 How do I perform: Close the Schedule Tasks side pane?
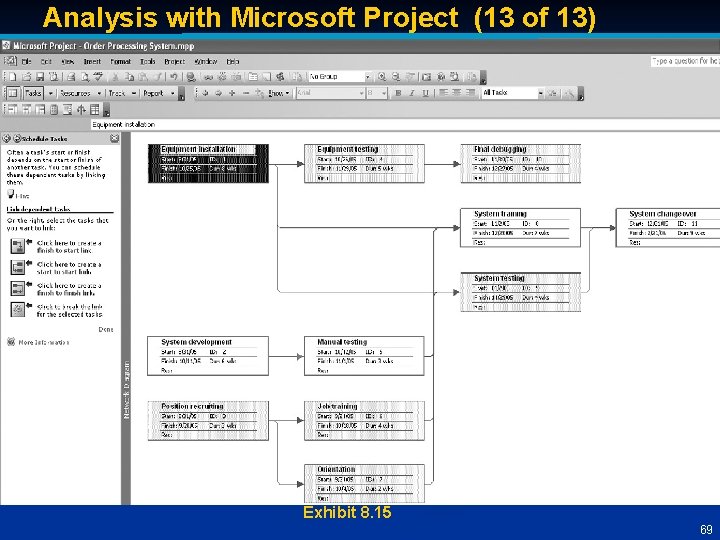114,138
